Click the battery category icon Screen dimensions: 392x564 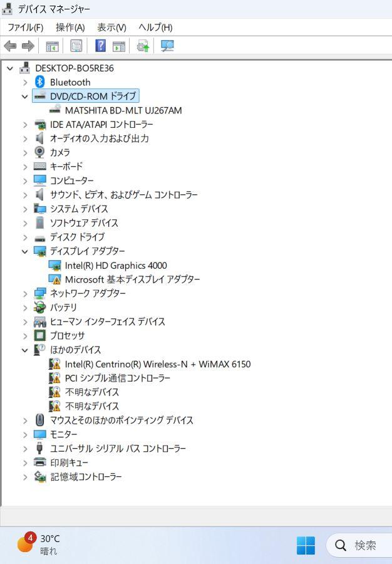(39, 307)
